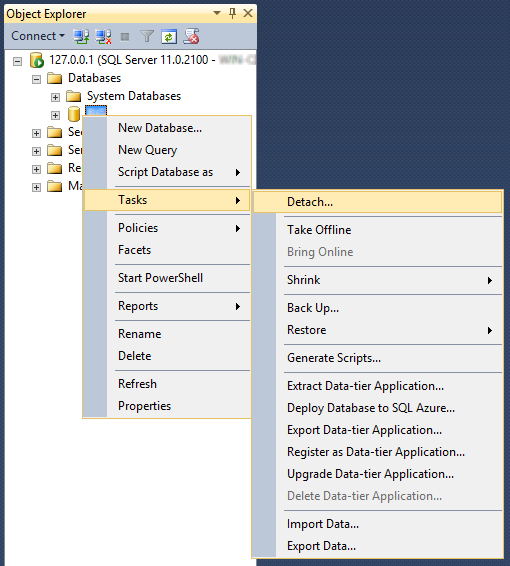Expand the Management folder node
The image size is (510, 566).
click(x=36, y=187)
